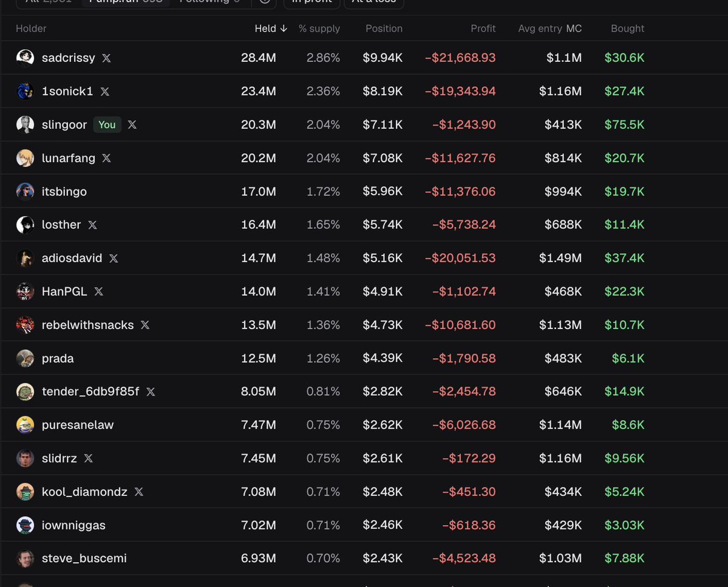Screen dimensions: 728x587
Task: Open slidrrz holder name
Action: point(60,458)
